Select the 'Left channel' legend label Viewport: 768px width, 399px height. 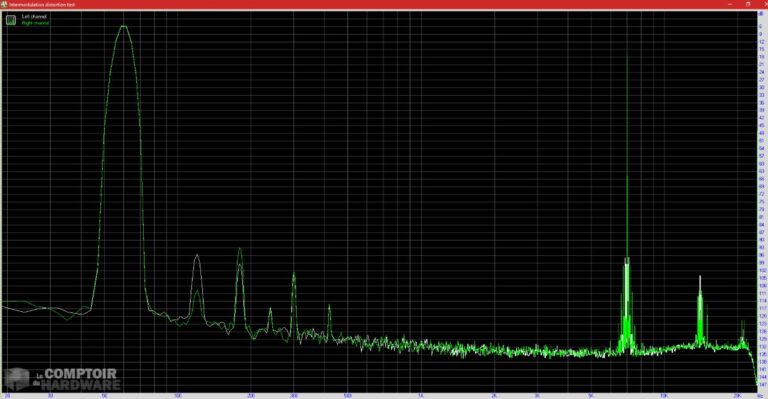34,17
